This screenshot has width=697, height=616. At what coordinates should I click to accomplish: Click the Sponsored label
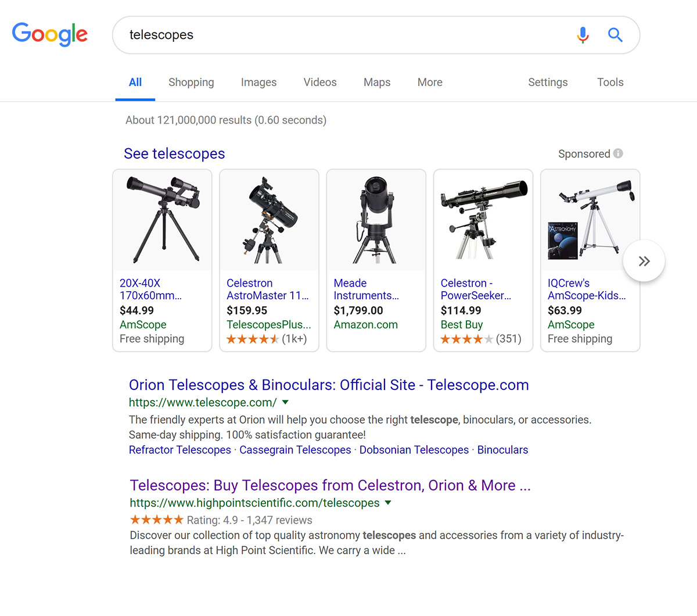tap(584, 153)
